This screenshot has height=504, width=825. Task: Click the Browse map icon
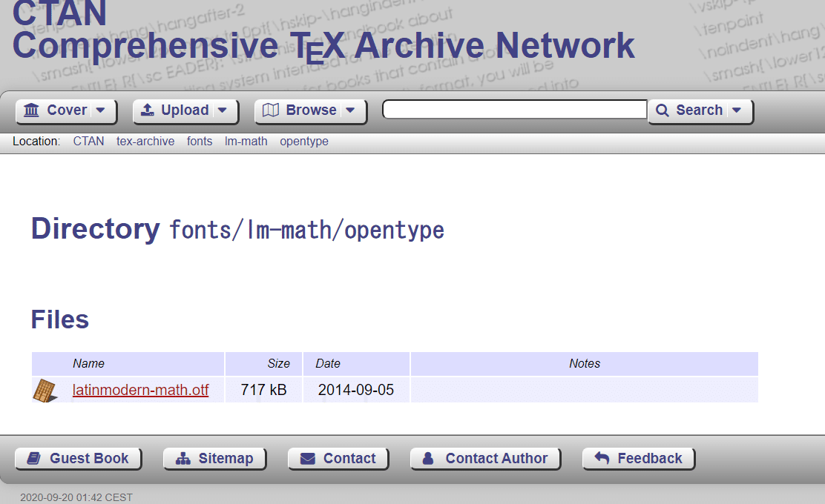coord(271,110)
